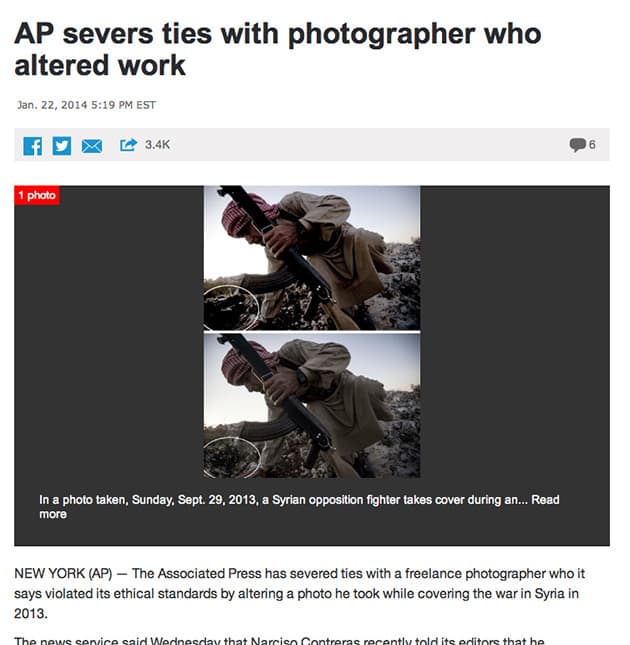Click the 3.4K share count

(157, 145)
